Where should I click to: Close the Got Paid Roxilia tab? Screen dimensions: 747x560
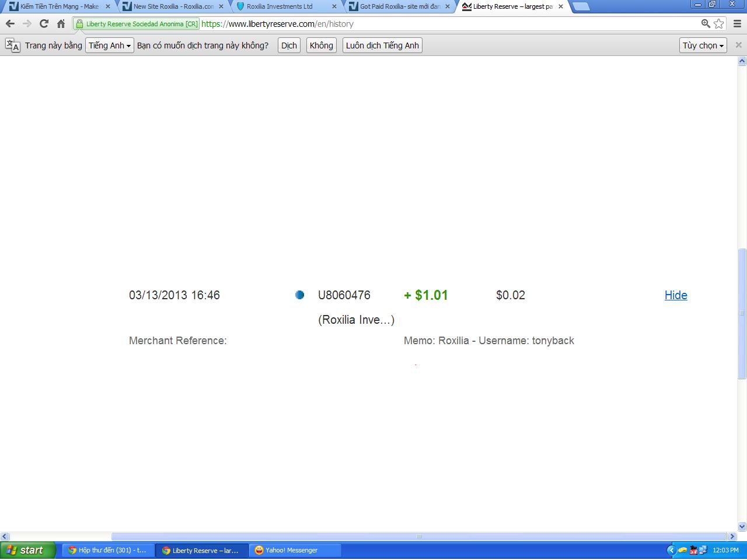[x=448, y=6]
